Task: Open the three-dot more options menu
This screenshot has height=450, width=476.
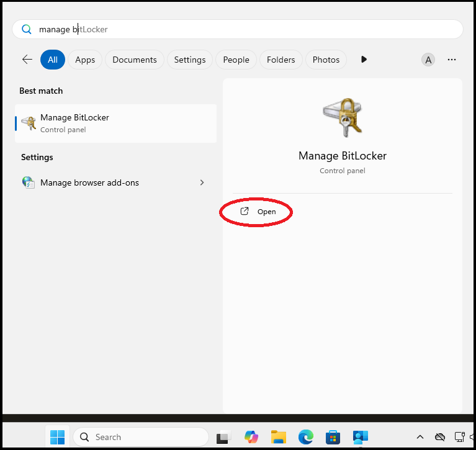Action: tap(452, 60)
